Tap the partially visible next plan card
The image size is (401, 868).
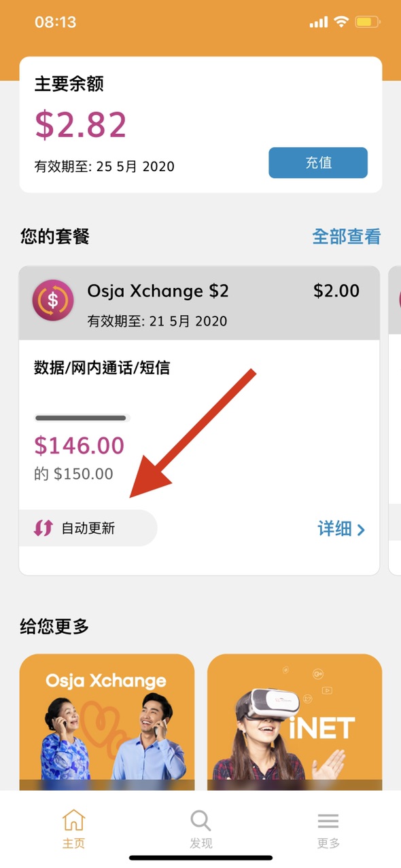(394, 420)
